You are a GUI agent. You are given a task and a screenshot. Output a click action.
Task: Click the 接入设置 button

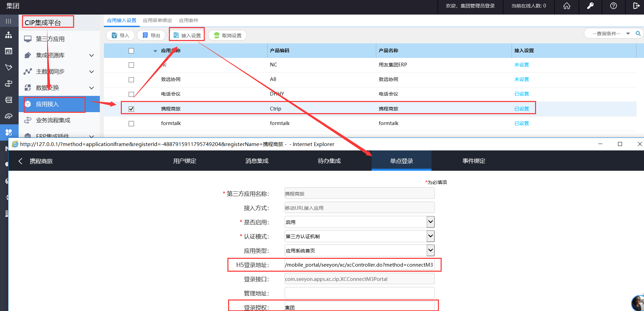(x=187, y=35)
